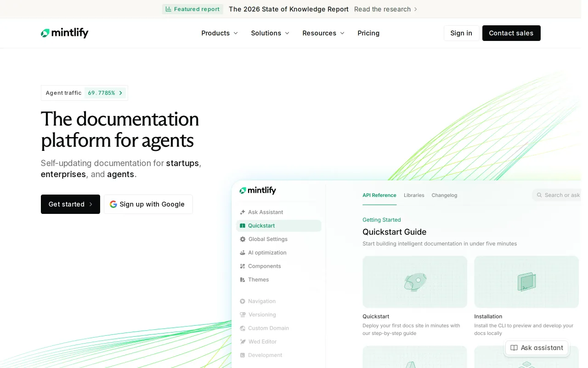The width and height of the screenshot is (588, 368).
Task: Click the Featured report chart icon
Action: coord(169,9)
